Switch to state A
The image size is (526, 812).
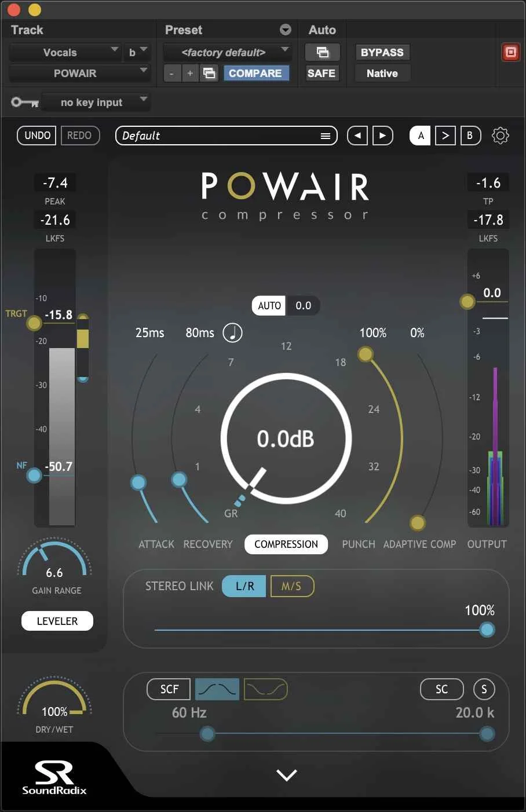(x=421, y=136)
